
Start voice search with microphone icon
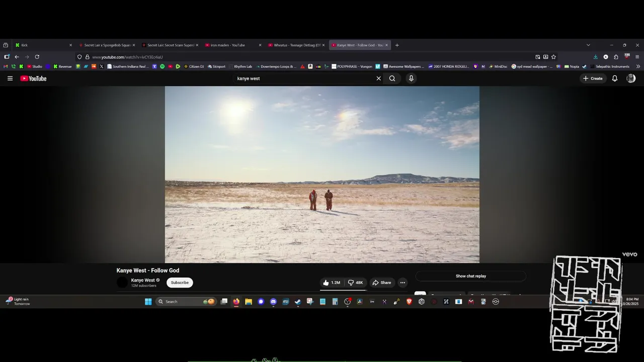[411, 78]
